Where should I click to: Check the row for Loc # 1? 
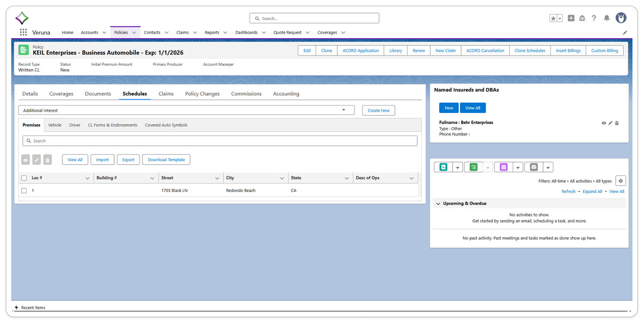click(24, 190)
